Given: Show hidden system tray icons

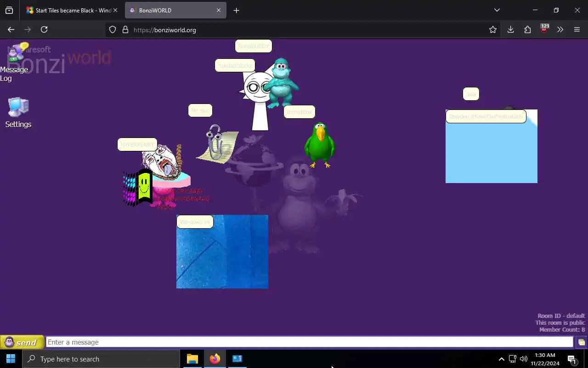Looking at the screenshot, I should pyautogui.click(x=501, y=359).
